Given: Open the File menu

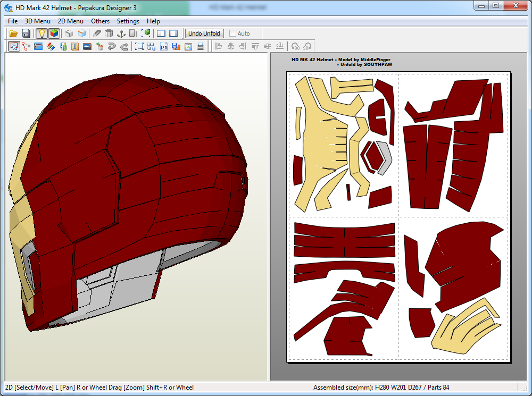Looking at the screenshot, I should click(13, 21).
